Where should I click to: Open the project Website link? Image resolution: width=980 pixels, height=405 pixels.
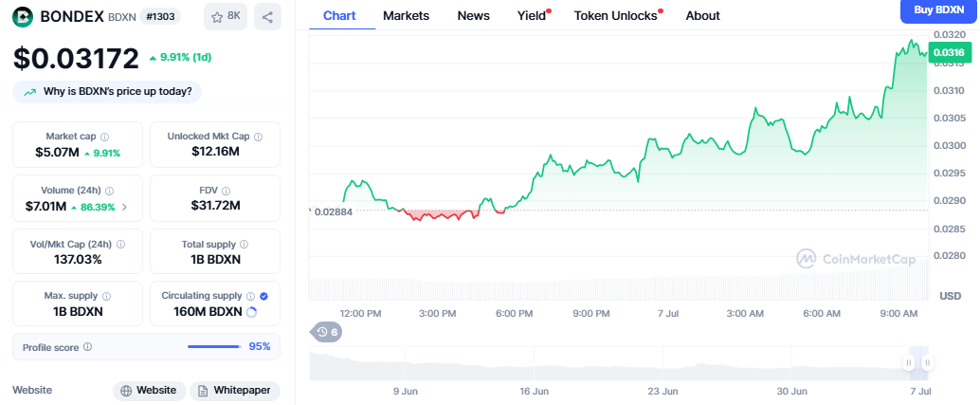[150, 391]
